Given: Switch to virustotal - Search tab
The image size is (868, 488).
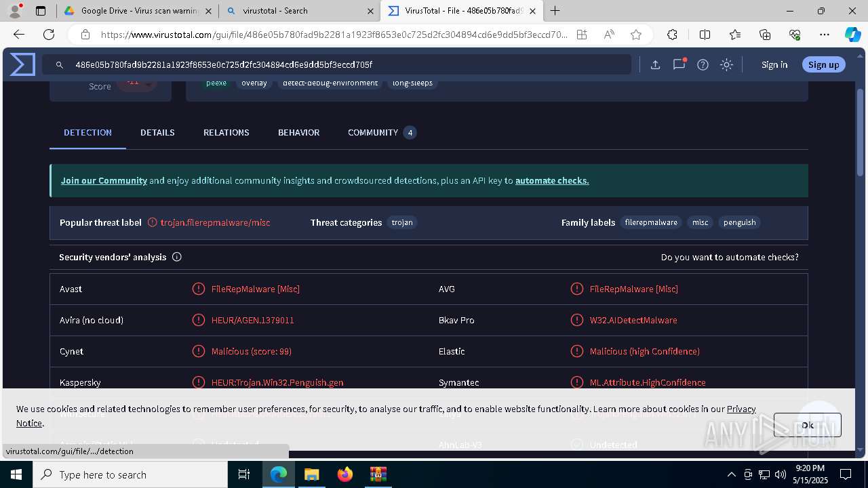Looking at the screenshot, I should [x=300, y=11].
